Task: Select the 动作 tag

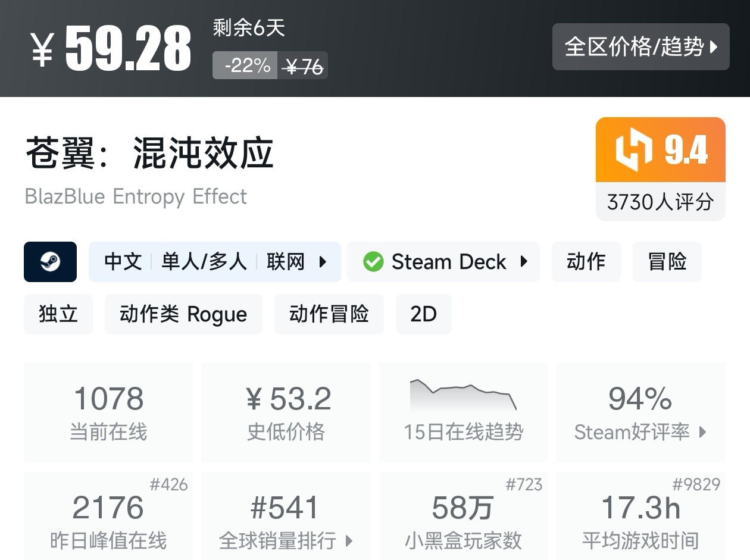Action: coord(586,261)
